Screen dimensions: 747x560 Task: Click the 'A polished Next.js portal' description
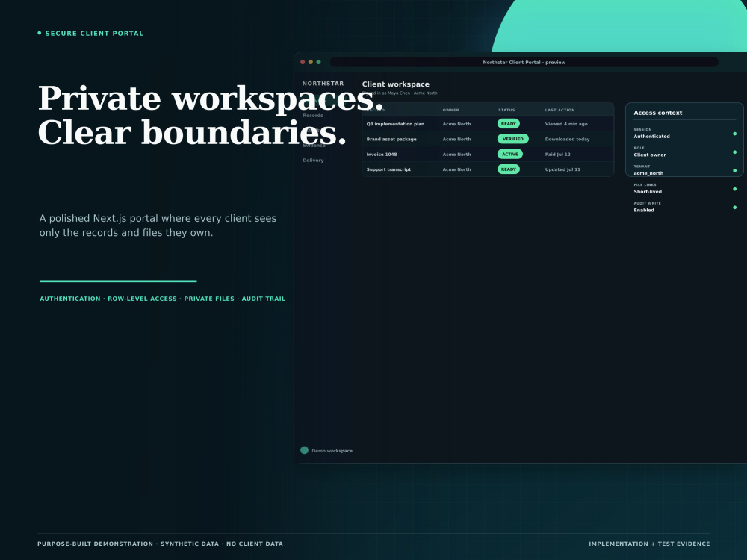coord(158,225)
